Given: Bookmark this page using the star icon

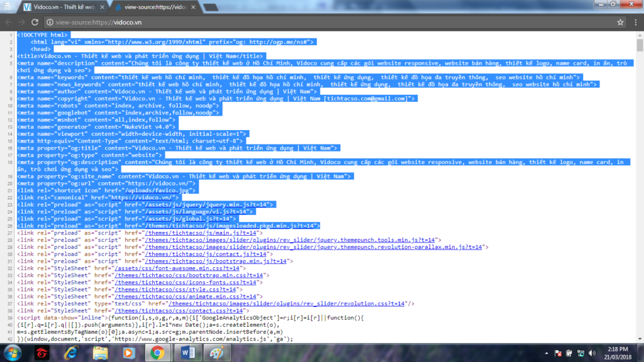Looking at the screenshot, I should click(620, 22).
